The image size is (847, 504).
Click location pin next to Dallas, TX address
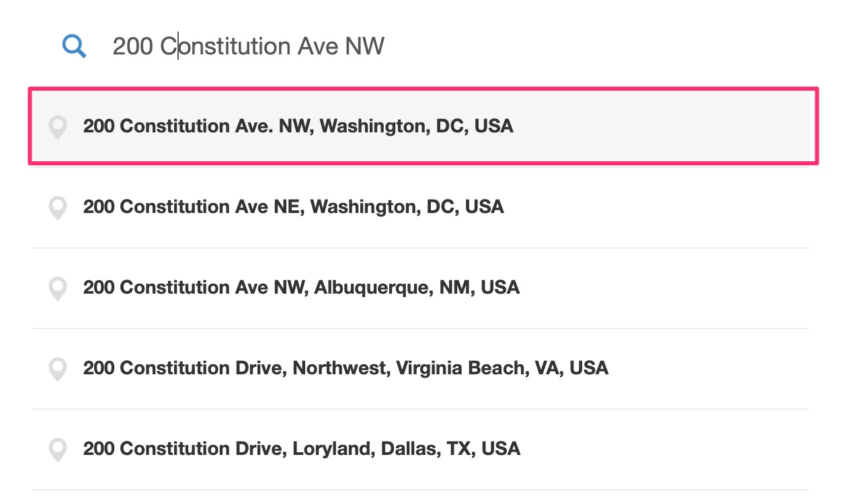click(58, 450)
